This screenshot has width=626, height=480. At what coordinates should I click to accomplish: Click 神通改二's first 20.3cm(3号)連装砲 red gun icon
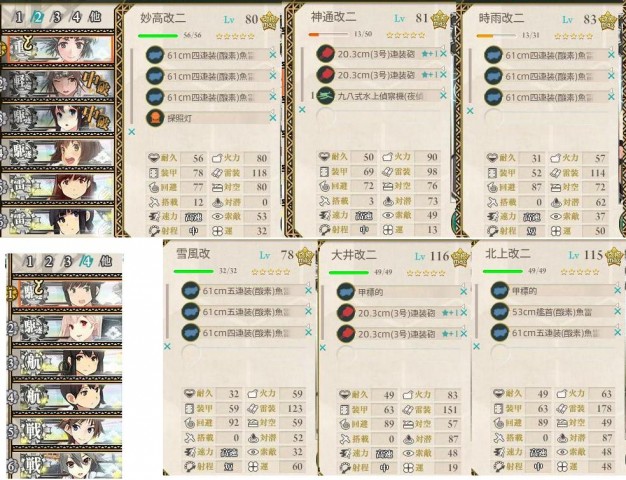[x=325, y=54]
